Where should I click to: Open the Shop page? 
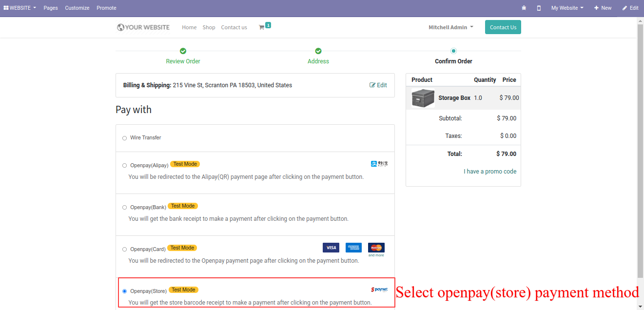[x=209, y=27]
